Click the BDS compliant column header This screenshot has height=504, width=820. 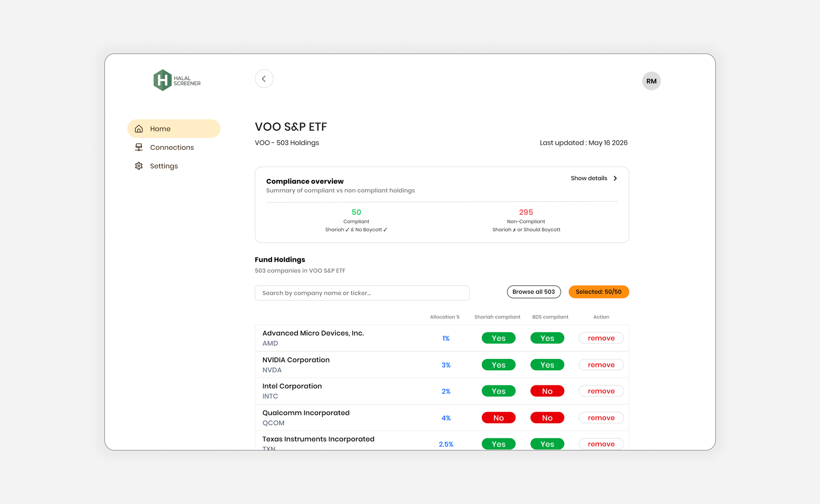point(550,317)
